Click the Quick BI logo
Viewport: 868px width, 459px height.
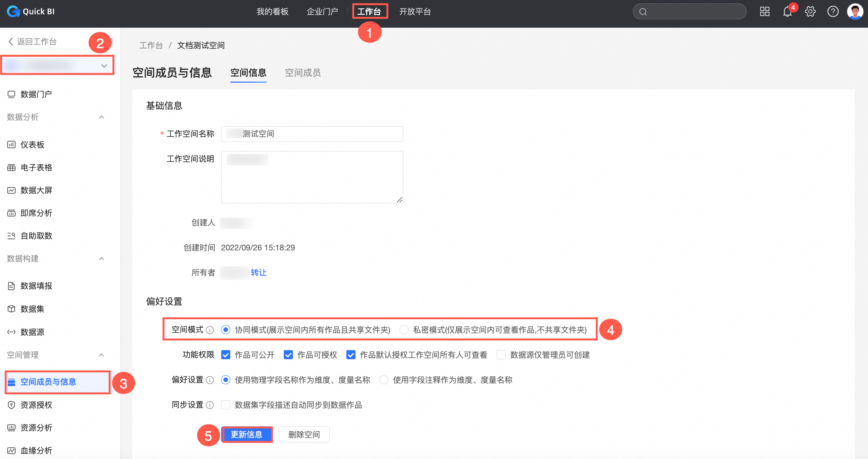pos(31,11)
